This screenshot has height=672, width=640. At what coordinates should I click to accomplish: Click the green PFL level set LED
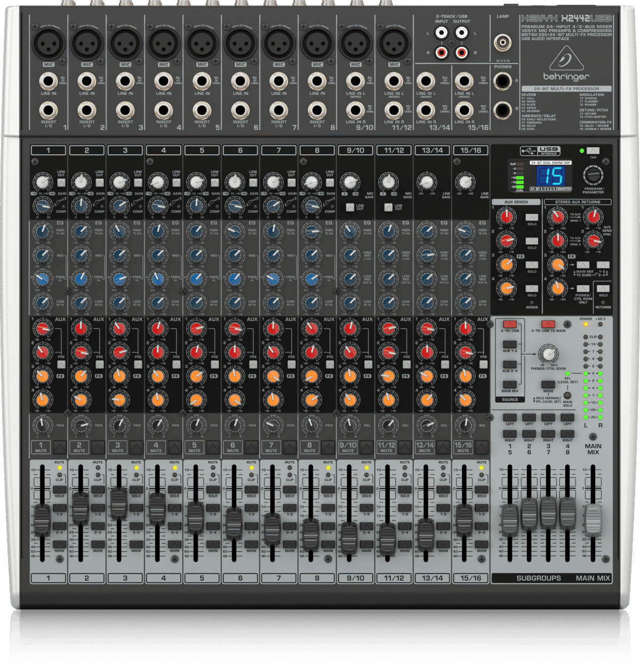pos(567,374)
